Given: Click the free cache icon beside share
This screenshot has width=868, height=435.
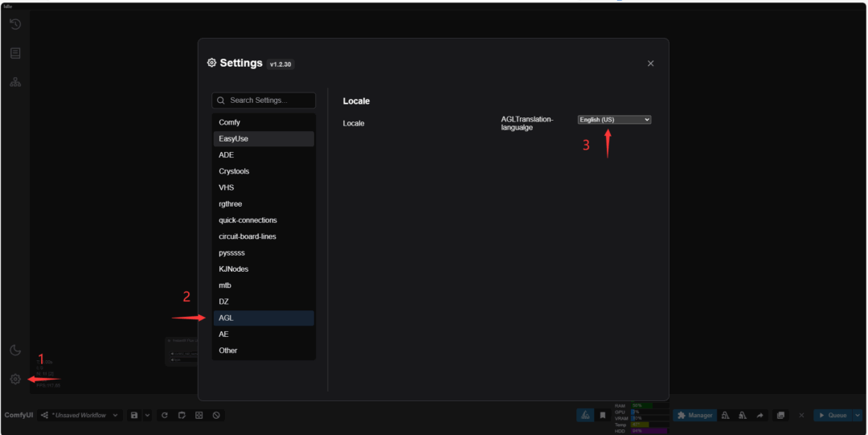Looking at the screenshot, I should (743, 415).
